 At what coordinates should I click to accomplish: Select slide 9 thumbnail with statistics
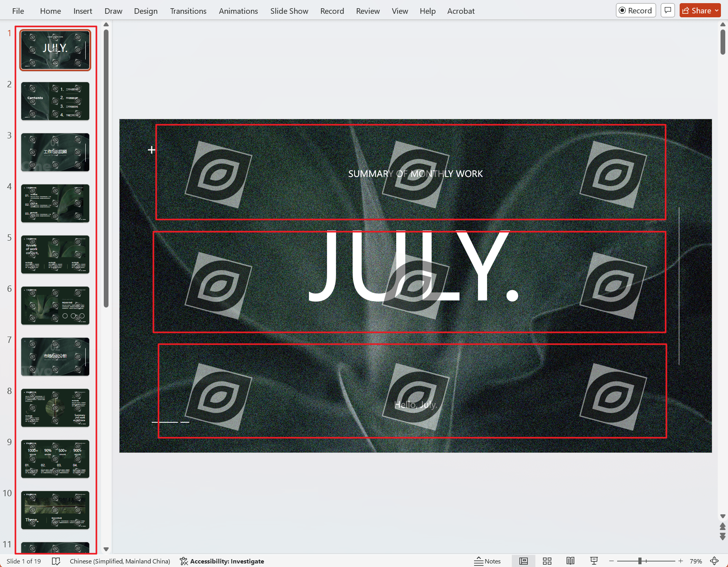click(x=55, y=459)
